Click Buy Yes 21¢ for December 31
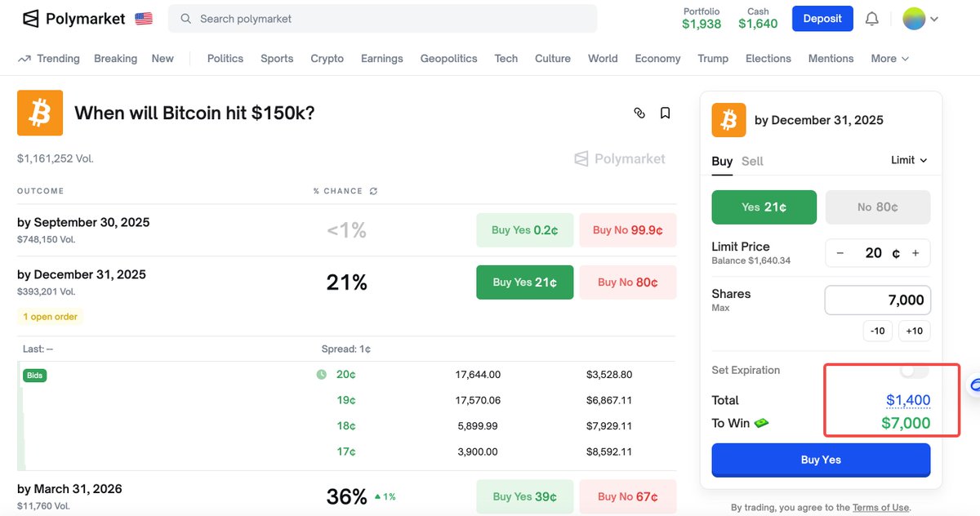The width and height of the screenshot is (980, 516). click(x=524, y=282)
